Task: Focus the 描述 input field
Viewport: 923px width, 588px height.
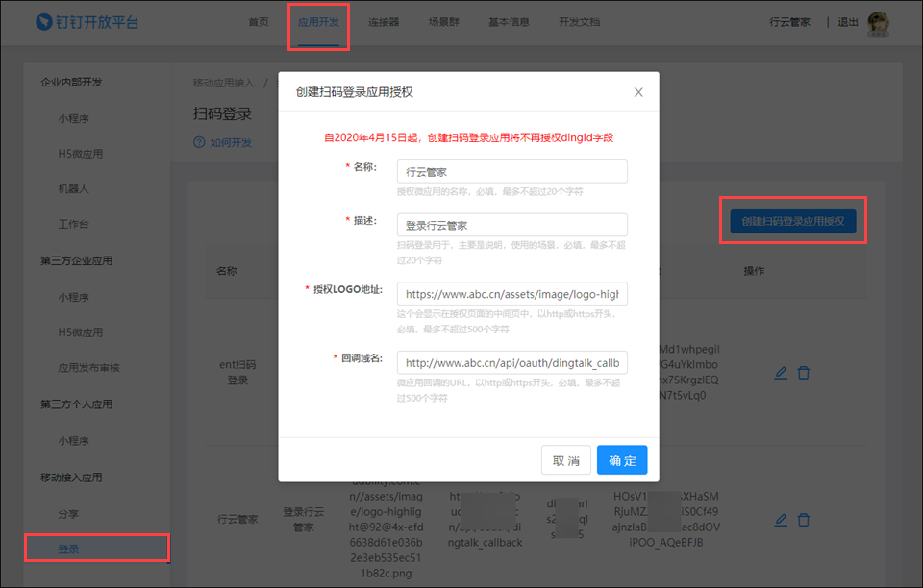Action: coord(511,225)
